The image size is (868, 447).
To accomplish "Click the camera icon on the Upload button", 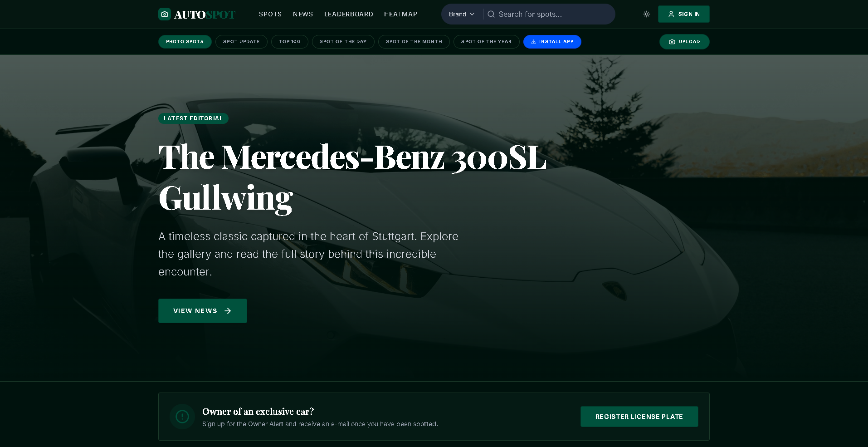I will pyautogui.click(x=672, y=42).
